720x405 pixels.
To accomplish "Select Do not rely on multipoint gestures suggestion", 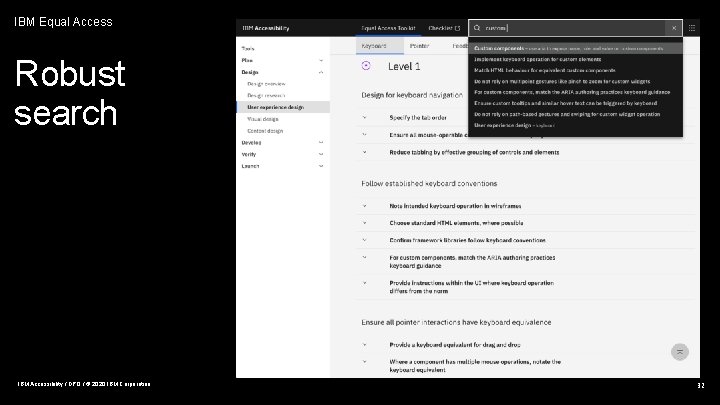I will pos(575,81).
